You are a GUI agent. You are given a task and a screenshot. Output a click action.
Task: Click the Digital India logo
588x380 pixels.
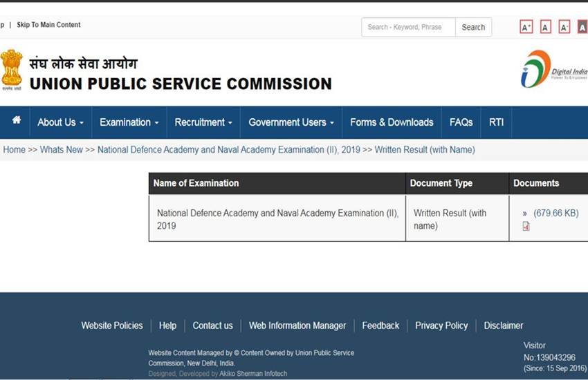553,69
